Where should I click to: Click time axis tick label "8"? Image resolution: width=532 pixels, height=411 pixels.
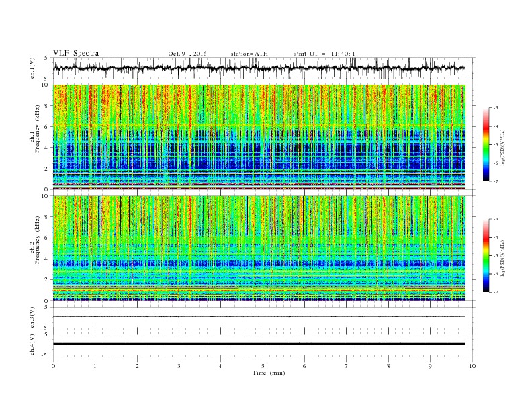coord(388,366)
